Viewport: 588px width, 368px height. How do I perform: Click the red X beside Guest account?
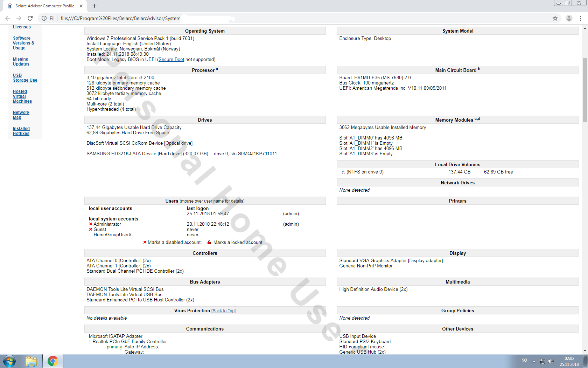click(91, 230)
